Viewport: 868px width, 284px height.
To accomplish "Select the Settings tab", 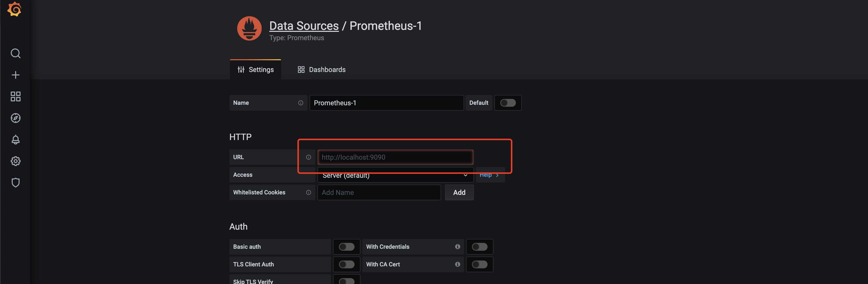I will [256, 70].
